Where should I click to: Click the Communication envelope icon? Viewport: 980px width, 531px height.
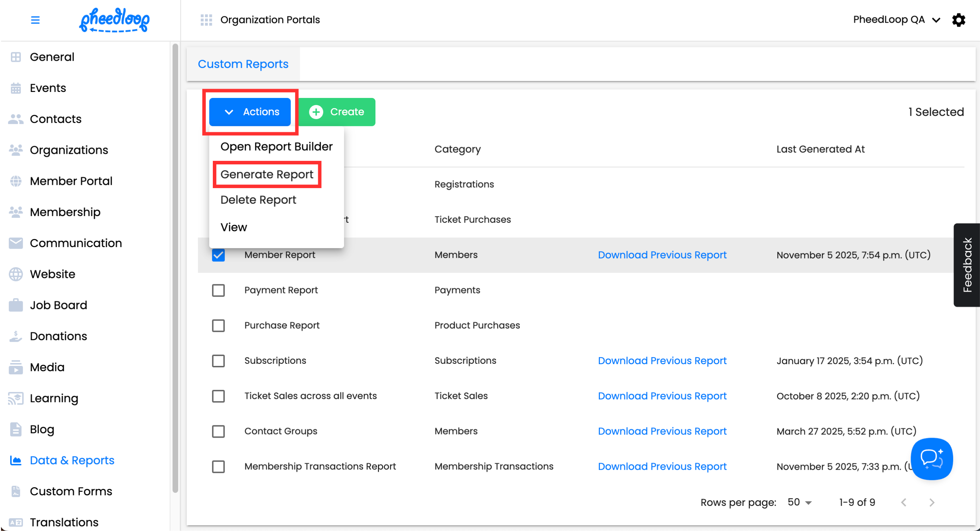[16, 243]
